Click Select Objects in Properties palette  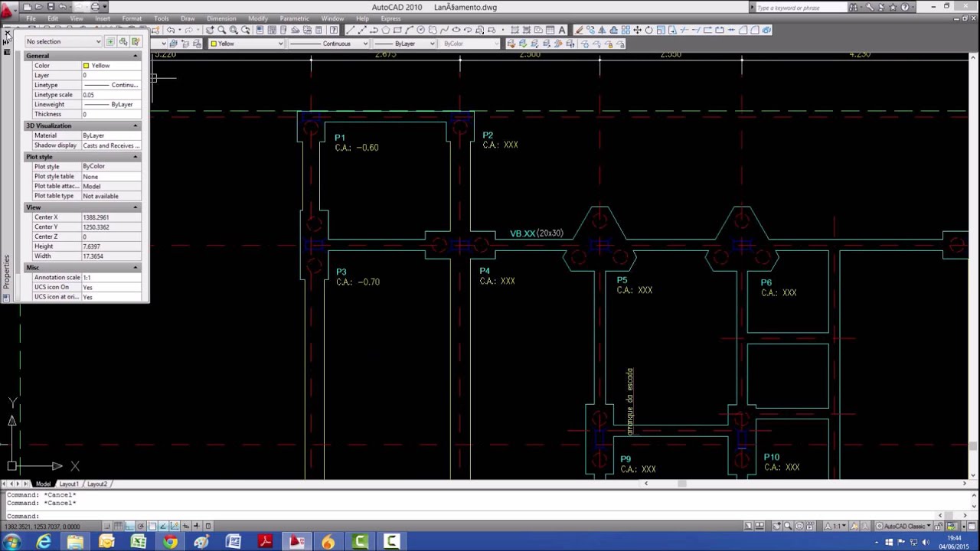[x=122, y=41]
